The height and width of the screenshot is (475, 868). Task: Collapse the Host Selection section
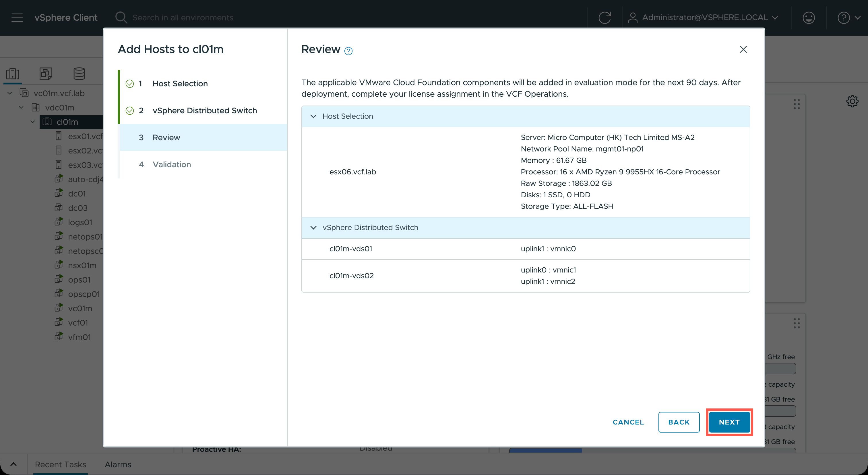click(x=313, y=116)
